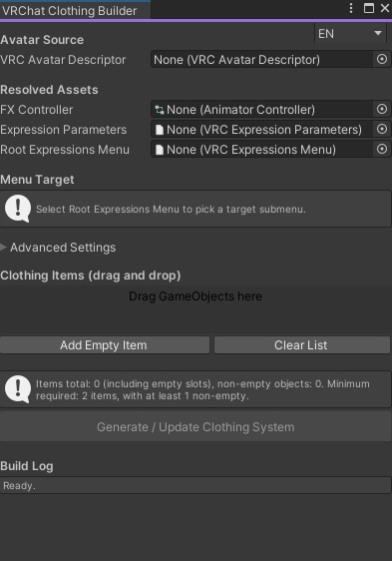Maximize the Clothing Builder window
The width and height of the screenshot is (392, 561).
click(369, 8)
